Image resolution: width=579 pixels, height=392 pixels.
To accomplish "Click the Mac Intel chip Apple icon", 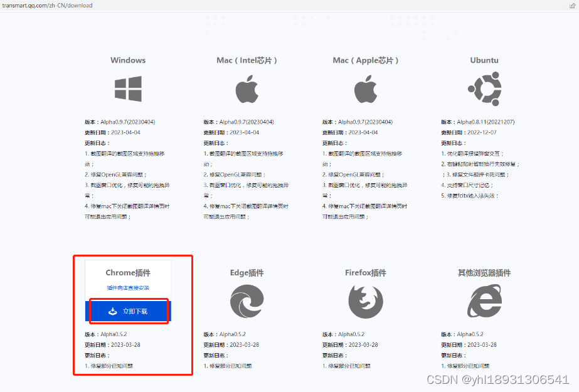I will click(x=247, y=89).
